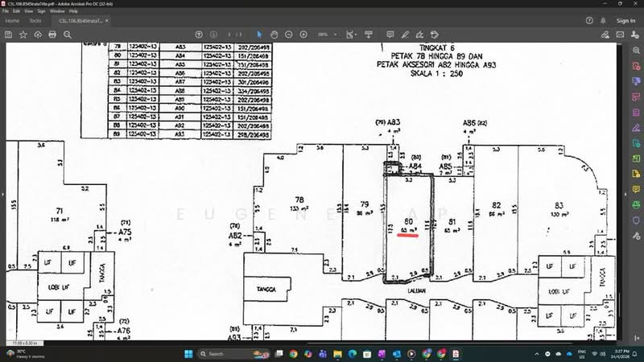Open Microsoft Edge from the taskbar
Screen dimensions: 644x362
point(353,354)
